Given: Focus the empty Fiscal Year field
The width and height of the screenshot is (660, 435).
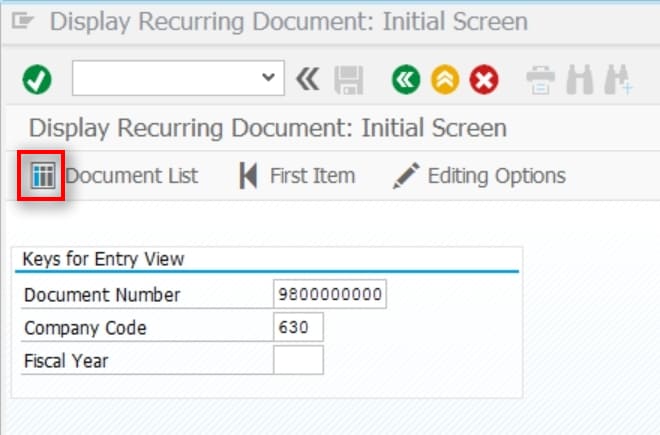Looking at the screenshot, I should pyautogui.click(x=297, y=360).
